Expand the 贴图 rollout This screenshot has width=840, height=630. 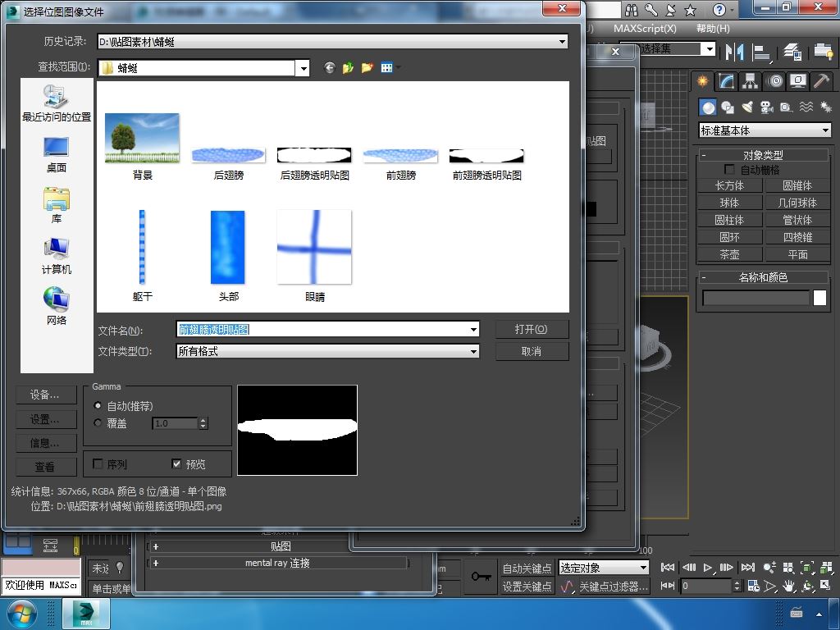[x=280, y=546]
